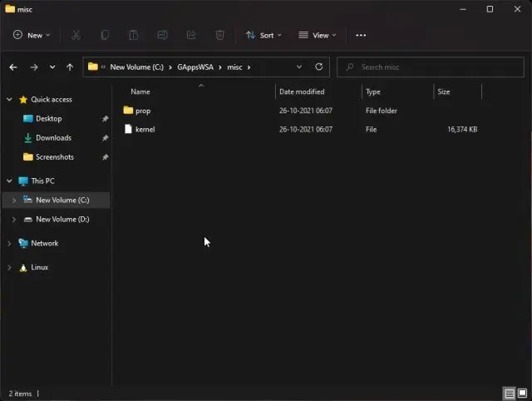This screenshot has width=532, height=401.
Task: Click the Rename icon in toolbar
Action: point(162,35)
